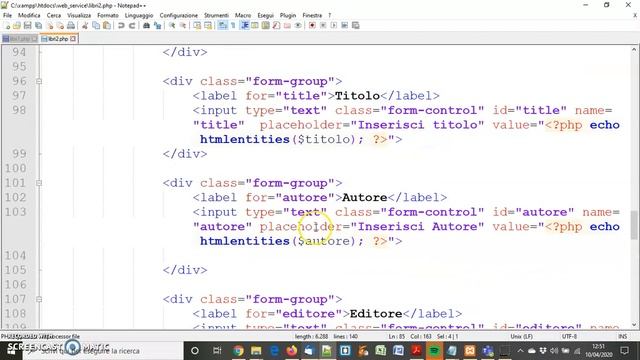Click the word Editore in line 108
Viewport: 640px width, 360px height.
click(x=376, y=314)
